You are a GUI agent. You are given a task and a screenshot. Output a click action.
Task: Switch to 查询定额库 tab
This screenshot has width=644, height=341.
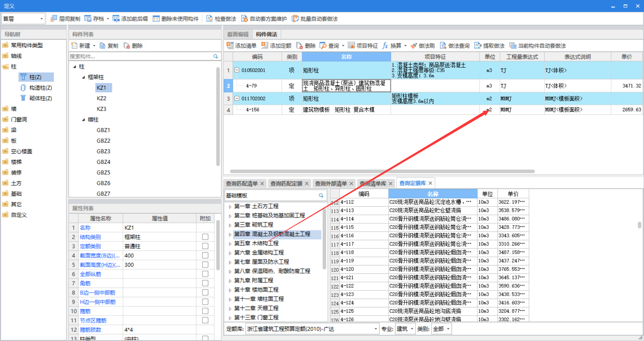412,183
